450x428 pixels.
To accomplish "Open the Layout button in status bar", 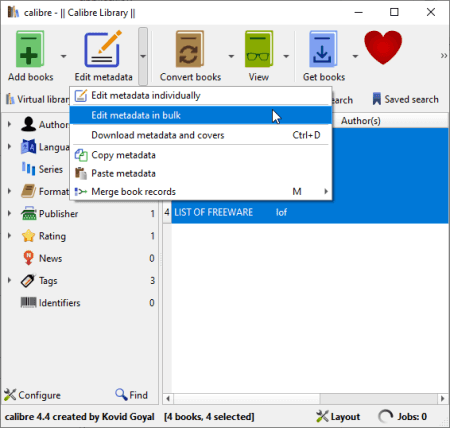I will click(x=338, y=416).
